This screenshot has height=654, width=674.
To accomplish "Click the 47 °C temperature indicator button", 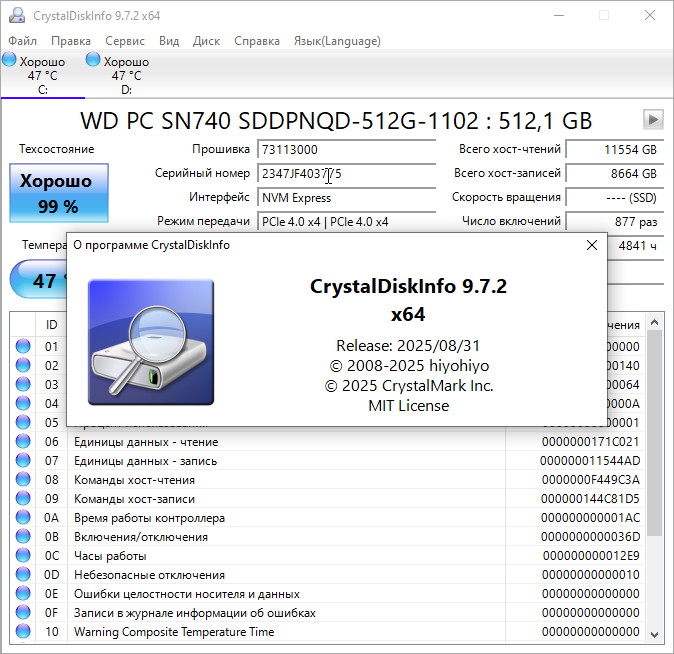I will pos(39,280).
